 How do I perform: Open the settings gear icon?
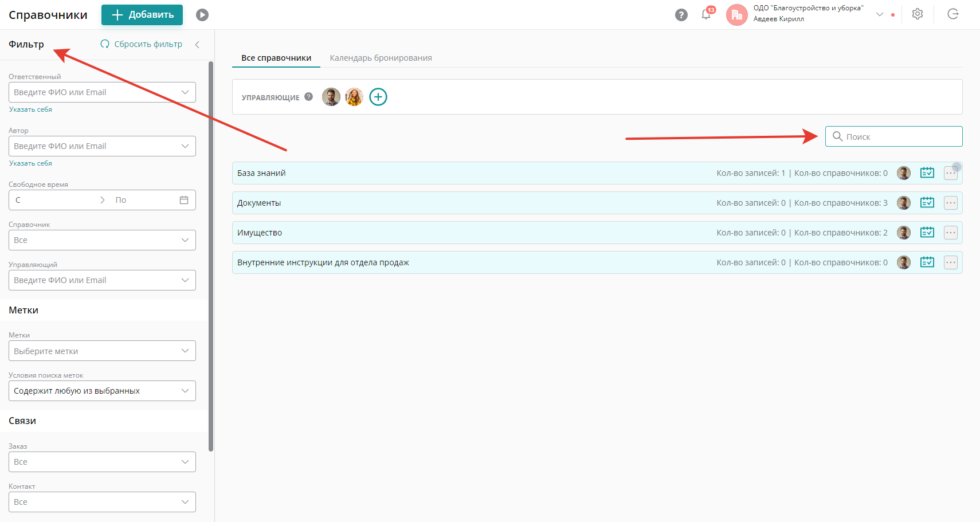click(918, 14)
